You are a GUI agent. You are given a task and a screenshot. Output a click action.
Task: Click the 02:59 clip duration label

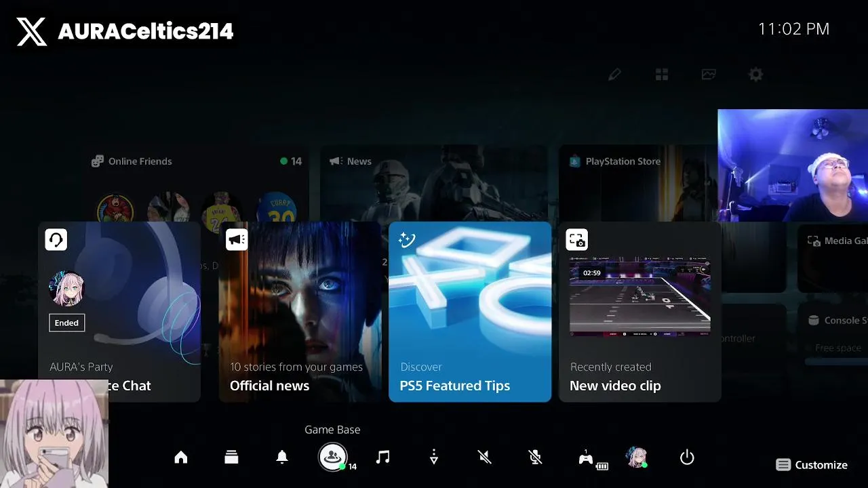pos(592,273)
